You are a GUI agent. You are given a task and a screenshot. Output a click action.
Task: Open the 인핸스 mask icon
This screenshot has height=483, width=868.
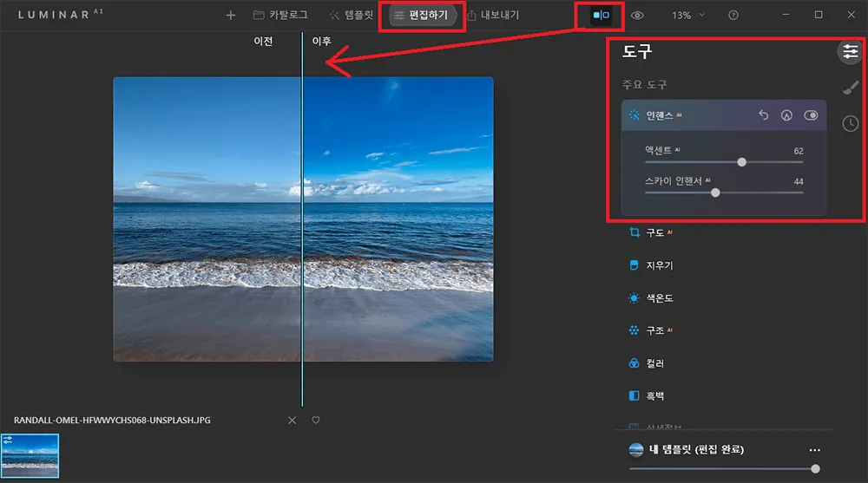(x=787, y=115)
